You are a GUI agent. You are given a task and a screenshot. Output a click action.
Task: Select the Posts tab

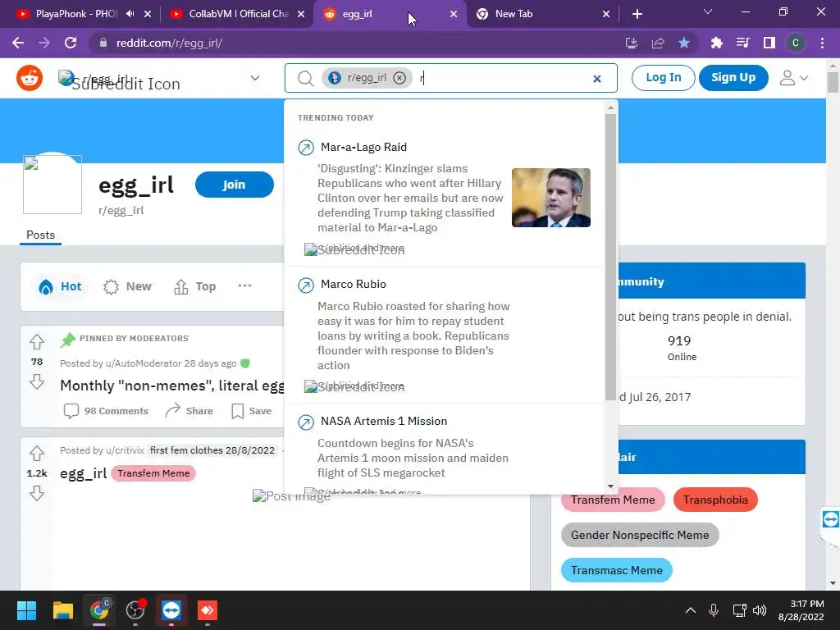coord(41,235)
